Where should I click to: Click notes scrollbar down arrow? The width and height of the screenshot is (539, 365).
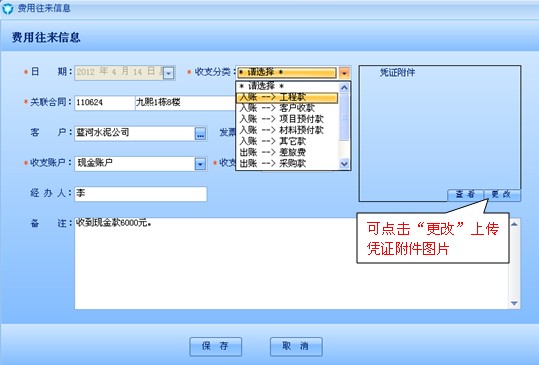tap(514, 303)
